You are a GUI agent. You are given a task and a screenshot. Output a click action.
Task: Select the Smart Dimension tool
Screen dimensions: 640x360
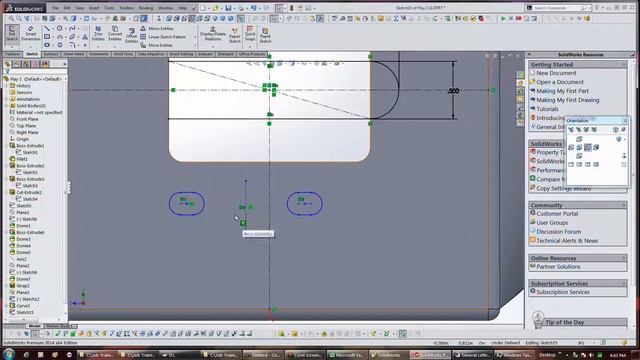(31, 33)
